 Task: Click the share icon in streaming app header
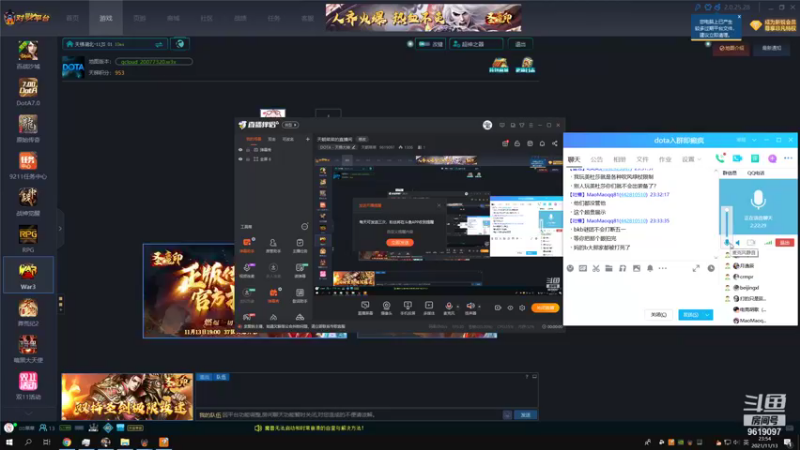click(x=555, y=144)
